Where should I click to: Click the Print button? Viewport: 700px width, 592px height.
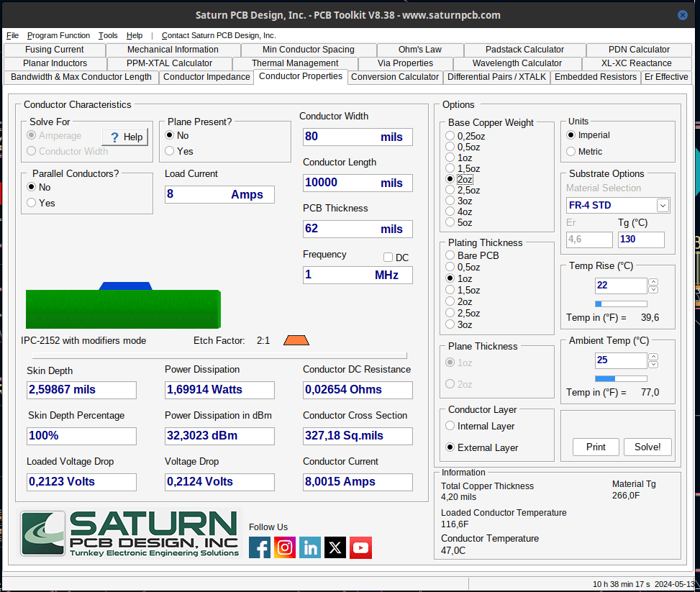click(596, 447)
